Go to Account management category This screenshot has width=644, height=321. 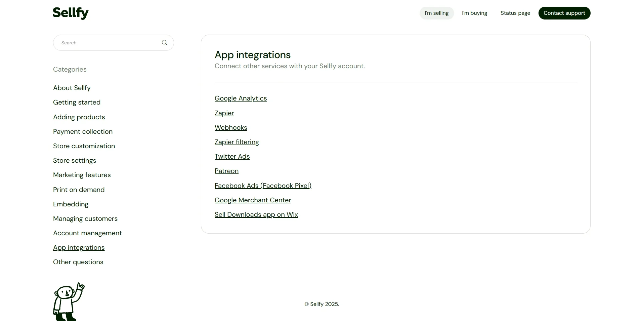(87, 233)
